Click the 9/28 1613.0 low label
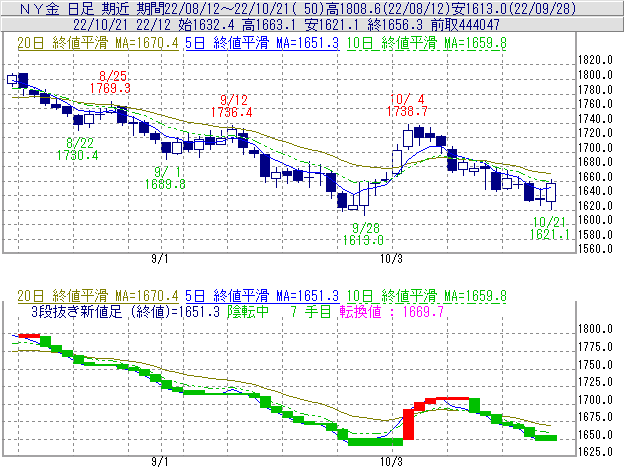 (363, 234)
